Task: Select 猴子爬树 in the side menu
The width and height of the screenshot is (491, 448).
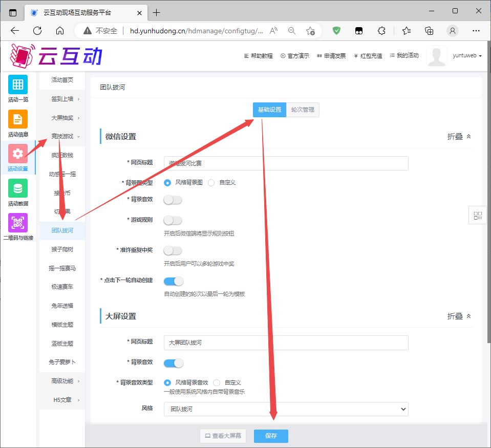Action: click(62, 249)
